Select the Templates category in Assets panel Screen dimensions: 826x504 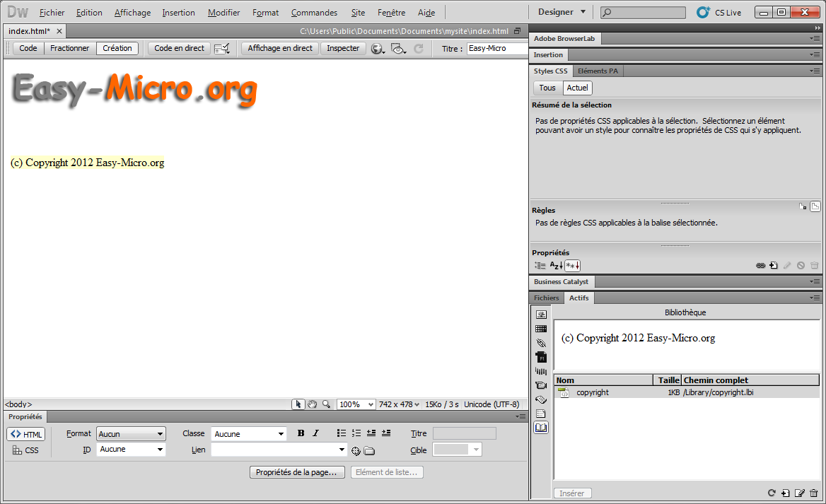point(541,414)
